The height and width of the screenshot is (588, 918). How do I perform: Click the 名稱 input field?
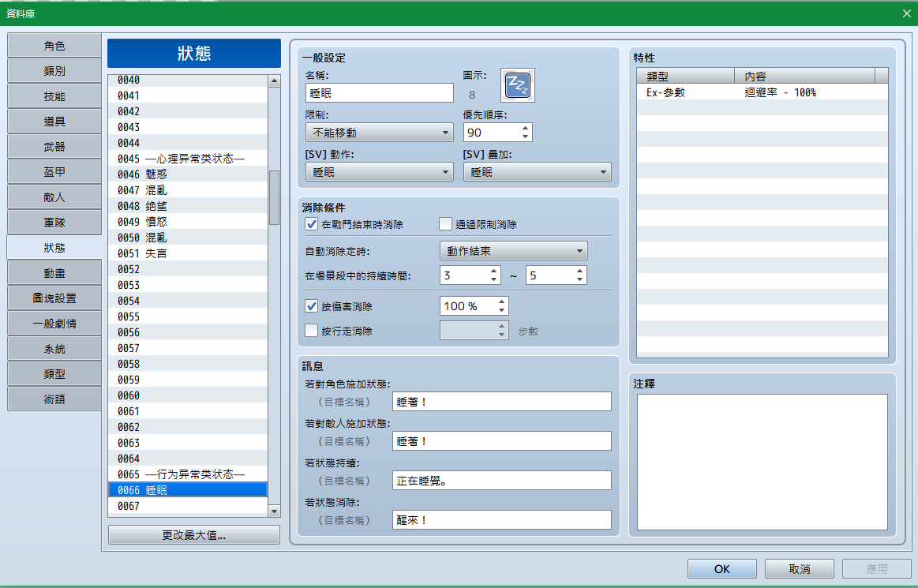[380, 93]
